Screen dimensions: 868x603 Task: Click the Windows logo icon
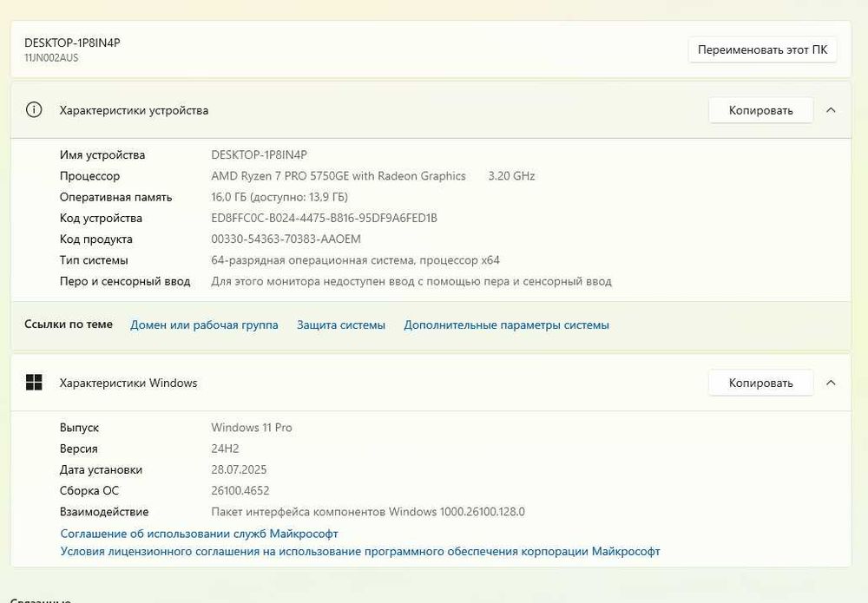(34, 383)
